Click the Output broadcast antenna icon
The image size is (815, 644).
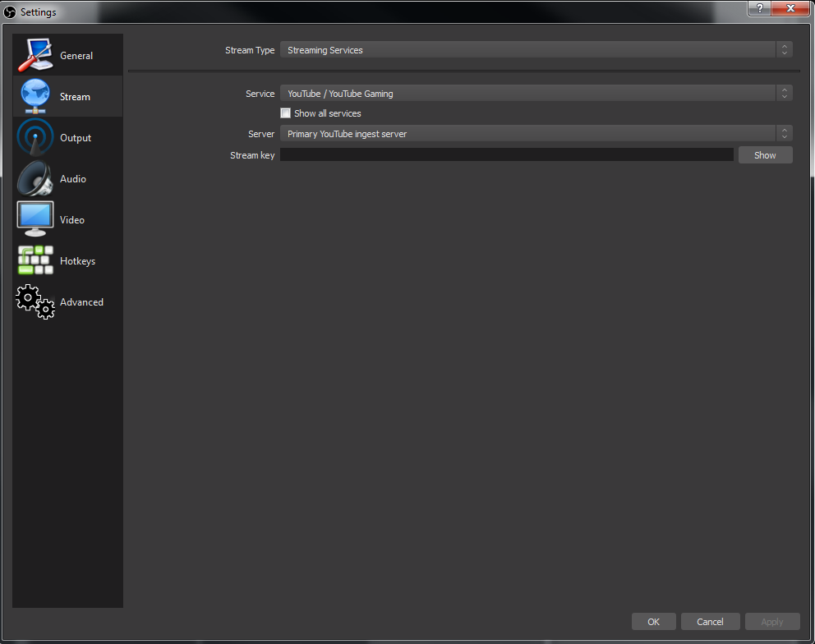click(x=35, y=137)
